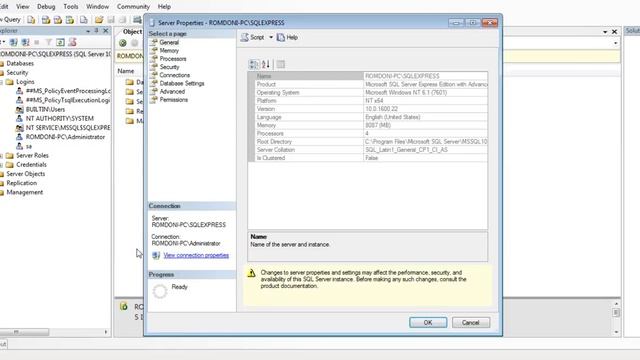Image resolution: width=640 pixels, height=360 pixels.
Task: Select the Connections page
Action: tap(174, 75)
